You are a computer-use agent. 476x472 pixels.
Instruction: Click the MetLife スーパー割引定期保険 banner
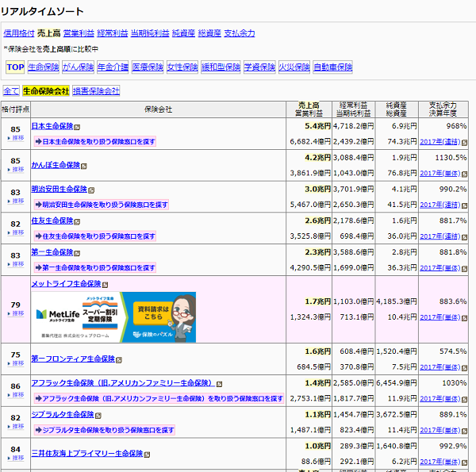(113, 317)
